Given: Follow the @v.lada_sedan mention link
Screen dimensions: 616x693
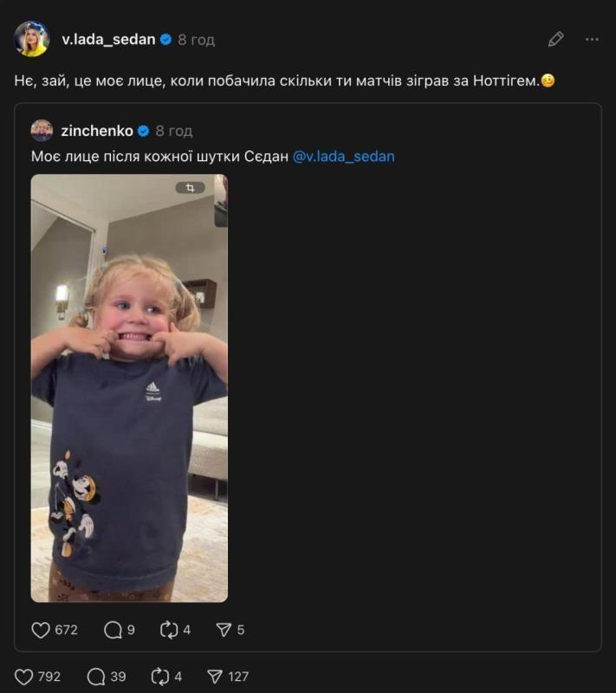Looking at the screenshot, I should [x=343, y=157].
